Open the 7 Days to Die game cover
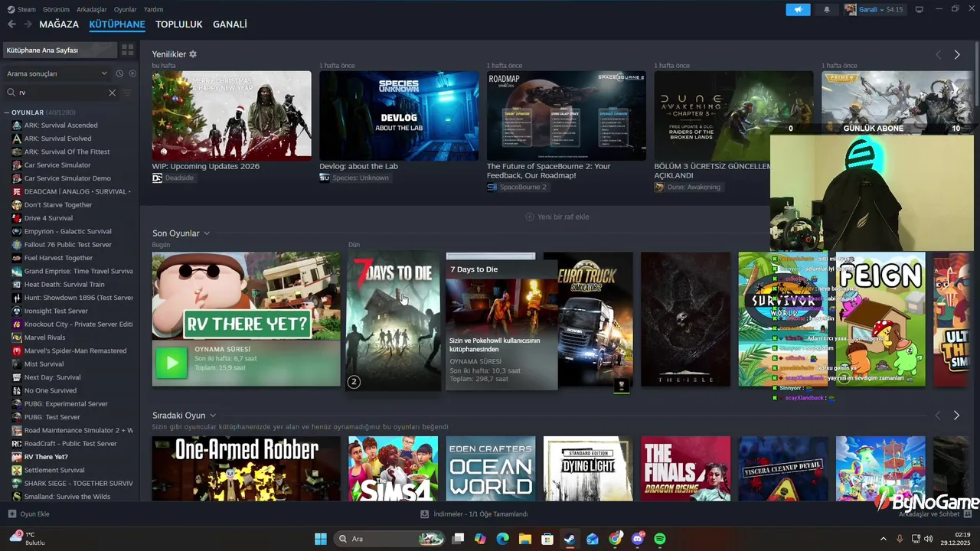The image size is (980, 551). click(x=394, y=320)
